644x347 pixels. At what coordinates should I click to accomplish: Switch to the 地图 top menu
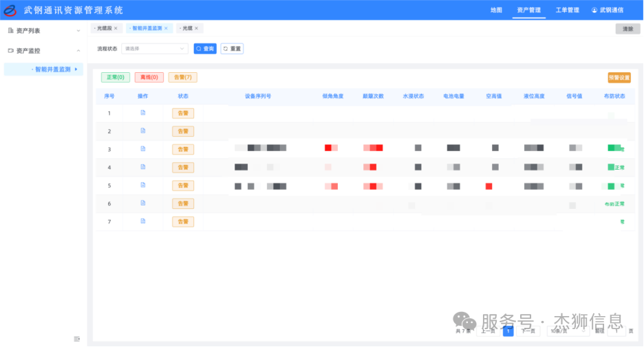coord(496,10)
